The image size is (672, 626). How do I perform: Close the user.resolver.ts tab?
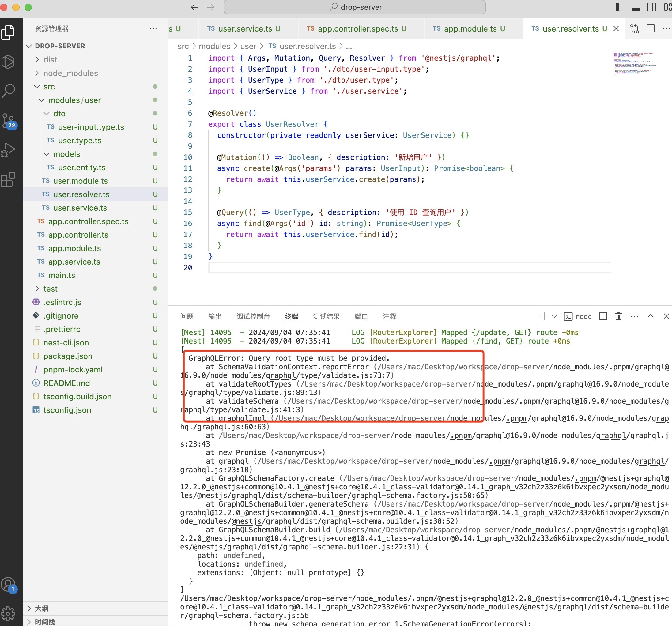[616, 29]
